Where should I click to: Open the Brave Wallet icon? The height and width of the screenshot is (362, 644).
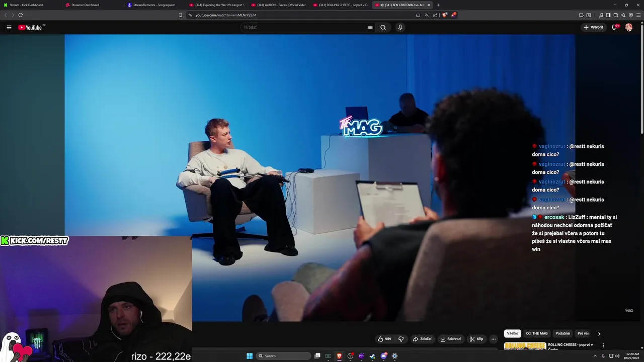point(616,15)
